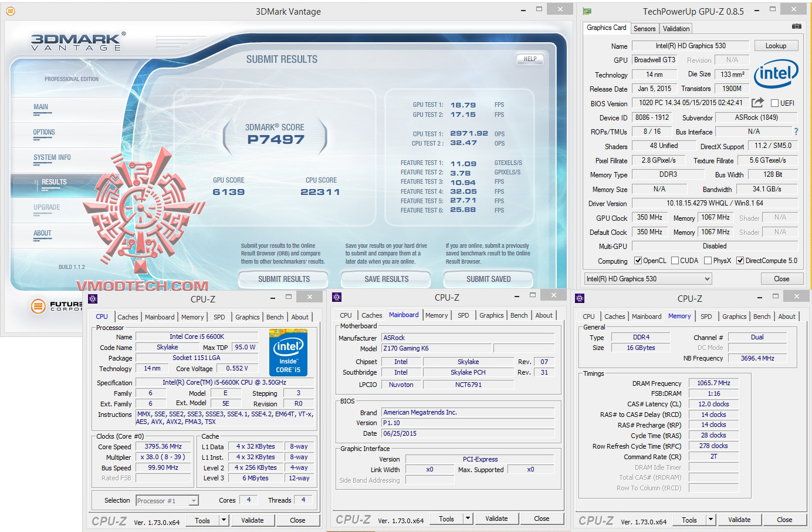
Task: Enable the CUDA checkbox
Action: 675,261
